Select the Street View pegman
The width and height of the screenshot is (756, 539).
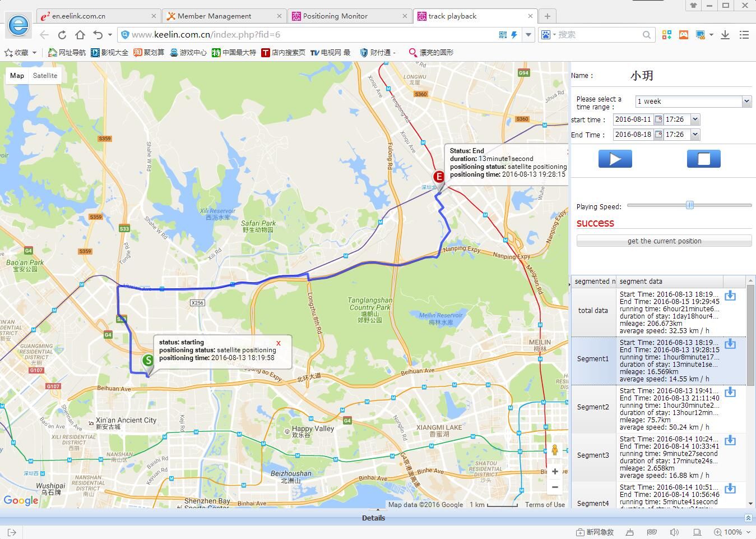click(x=555, y=450)
